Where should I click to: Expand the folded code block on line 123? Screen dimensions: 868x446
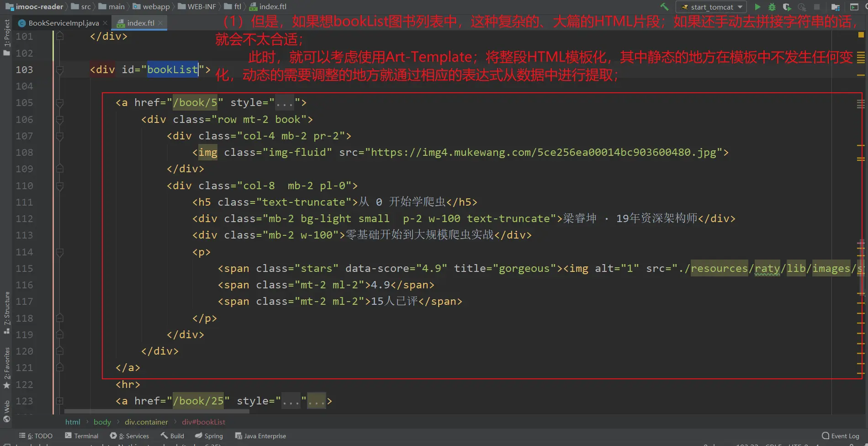tap(59, 401)
